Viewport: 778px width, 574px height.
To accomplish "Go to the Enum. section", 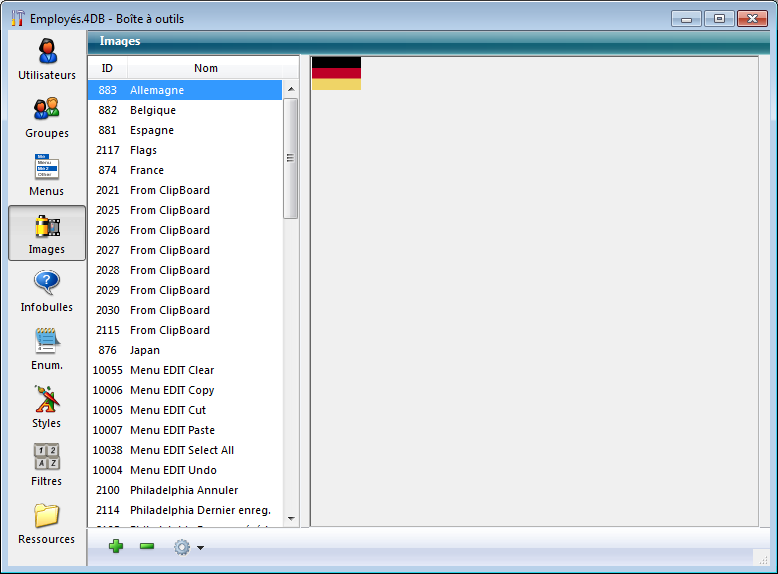I will (47, 349).
